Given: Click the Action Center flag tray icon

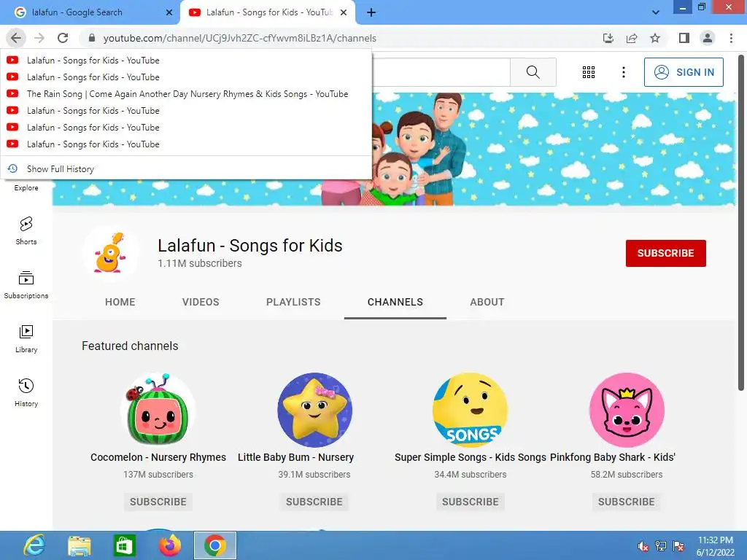Looking at the screenshot, I should (678, 546).
